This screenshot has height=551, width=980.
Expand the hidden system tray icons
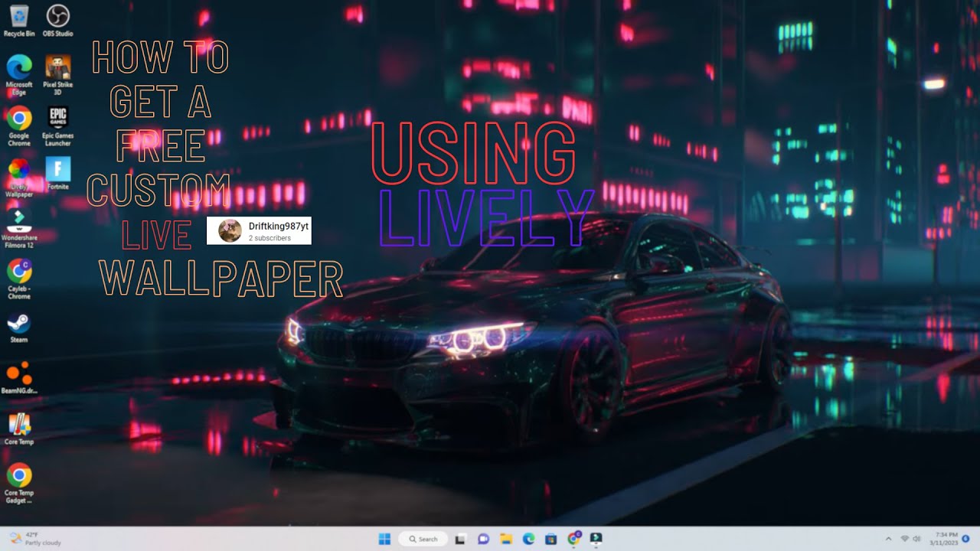[x=889, y=539]
